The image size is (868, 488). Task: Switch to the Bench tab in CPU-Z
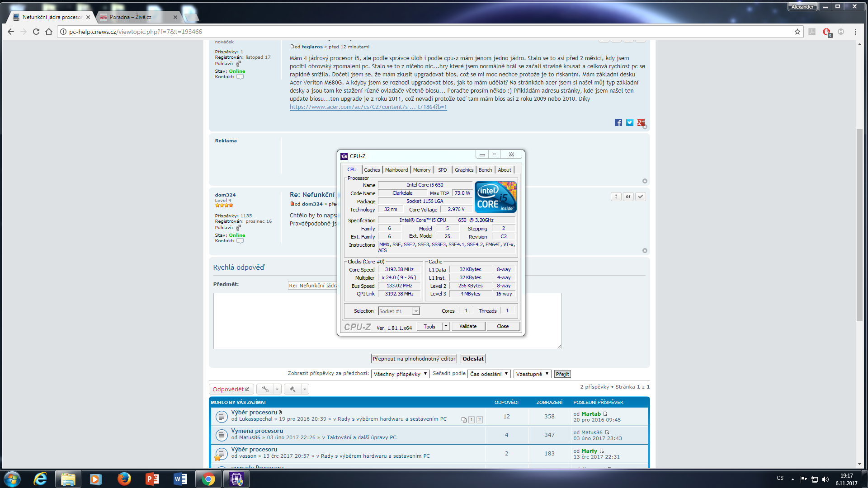[485, 170]
